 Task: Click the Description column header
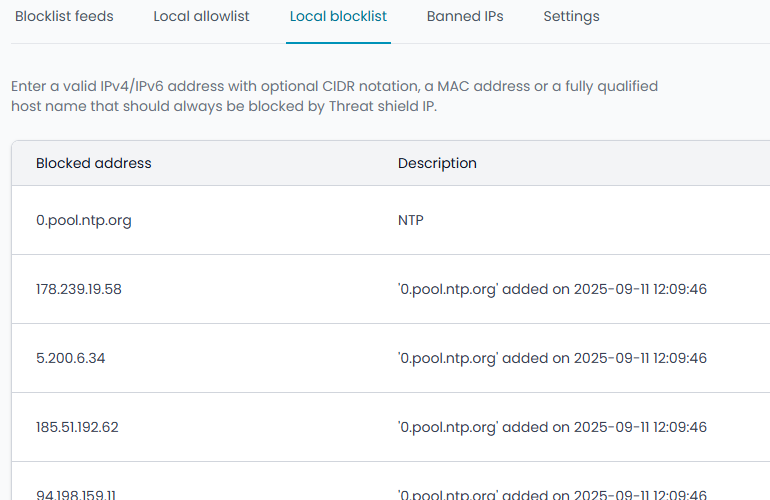437,163
